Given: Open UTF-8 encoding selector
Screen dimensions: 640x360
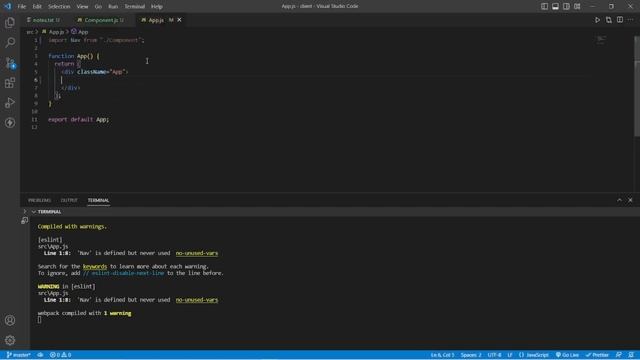Looking at the screenshot, I should pyautogui.click(x=494, y=355).
